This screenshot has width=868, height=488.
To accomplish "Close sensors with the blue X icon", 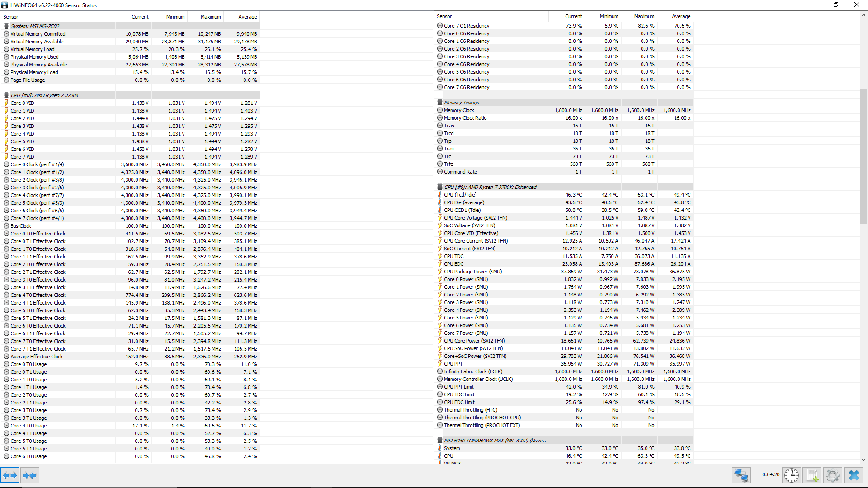I will click(x=854, y=475).
